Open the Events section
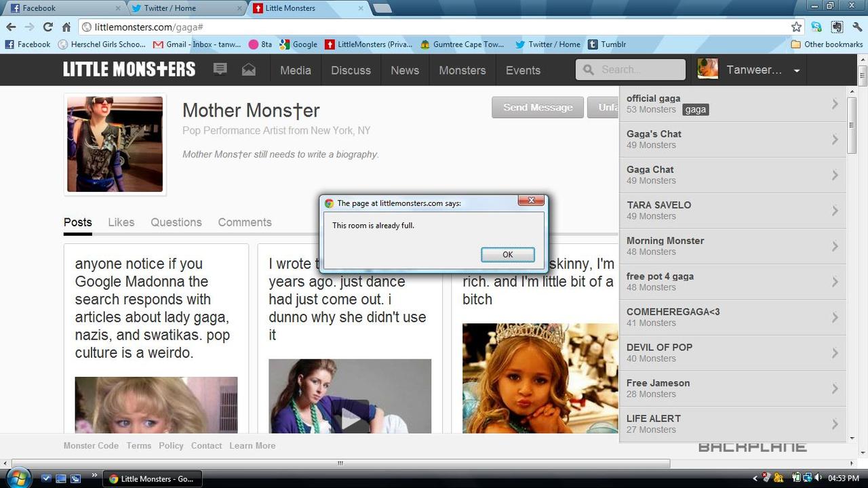868x488 pixels. 523,70
